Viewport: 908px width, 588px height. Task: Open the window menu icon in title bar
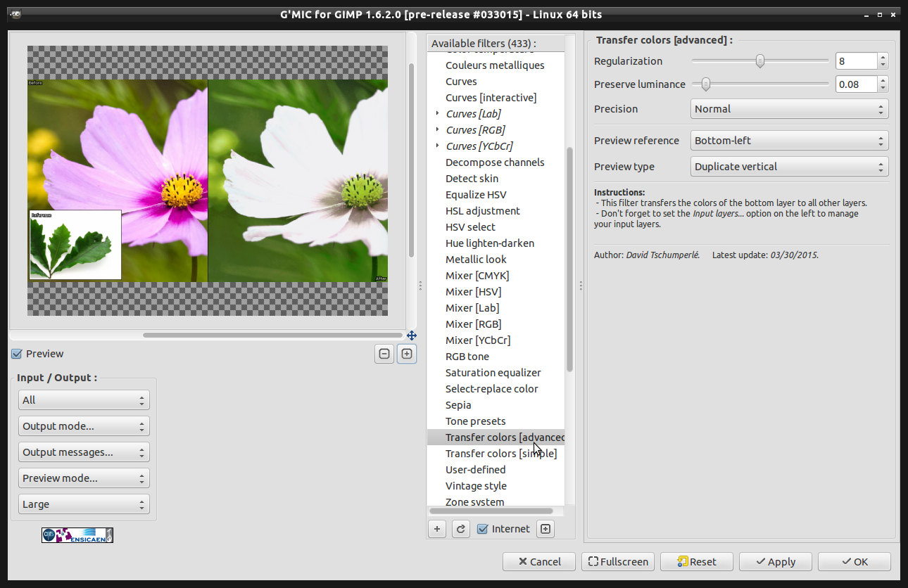15,14
